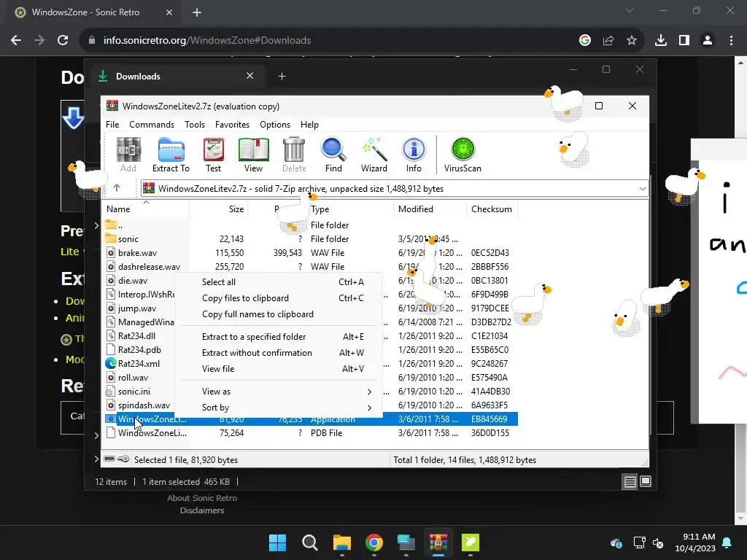
Task: Open the Commands menu
Action: [152, 124]
